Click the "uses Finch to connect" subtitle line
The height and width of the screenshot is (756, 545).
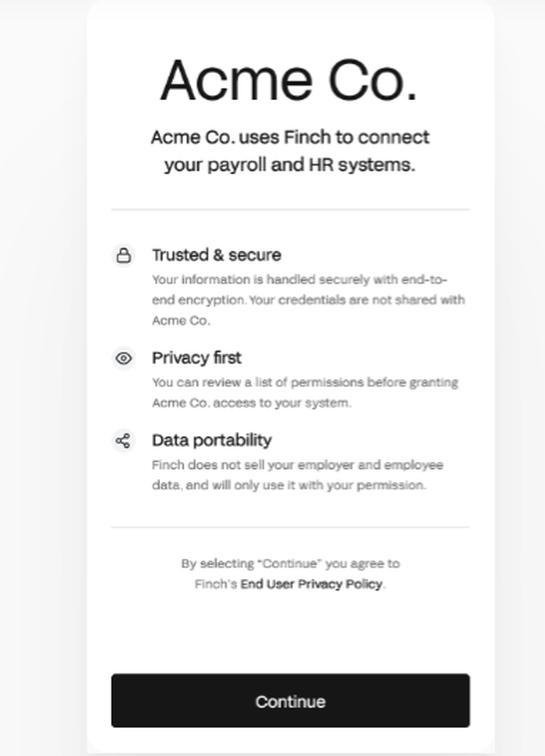pos(290,137)
